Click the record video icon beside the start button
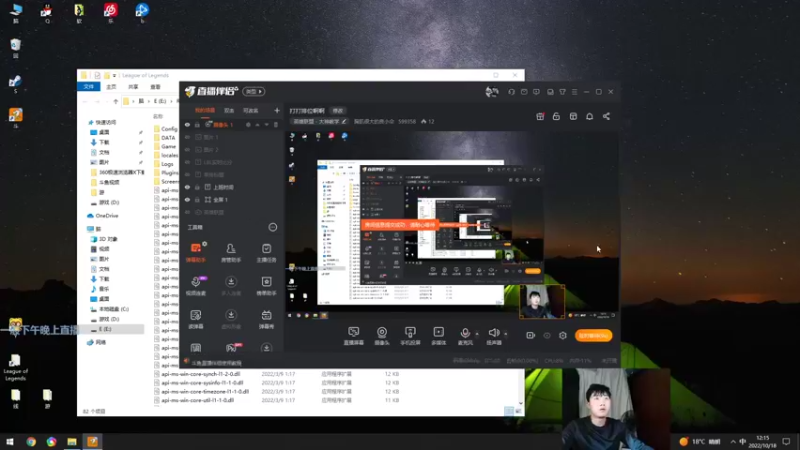 coord(531,335)
